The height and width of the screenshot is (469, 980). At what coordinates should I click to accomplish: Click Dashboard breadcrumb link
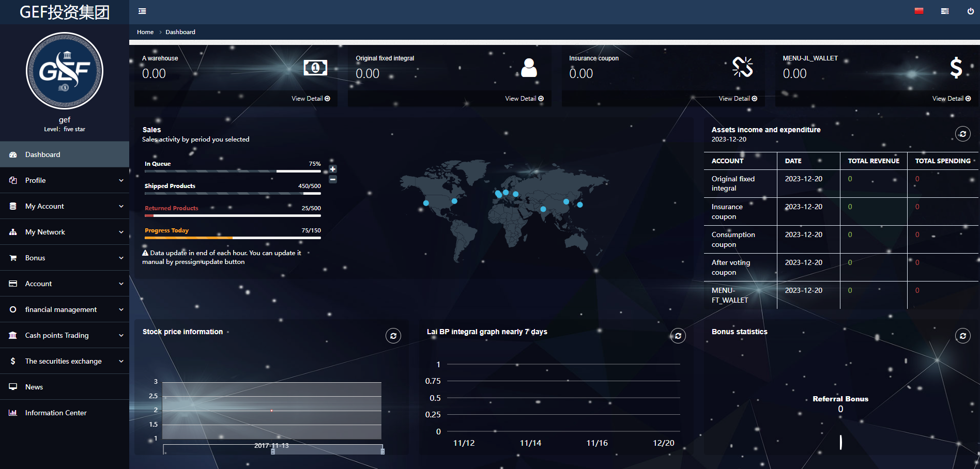180,32
